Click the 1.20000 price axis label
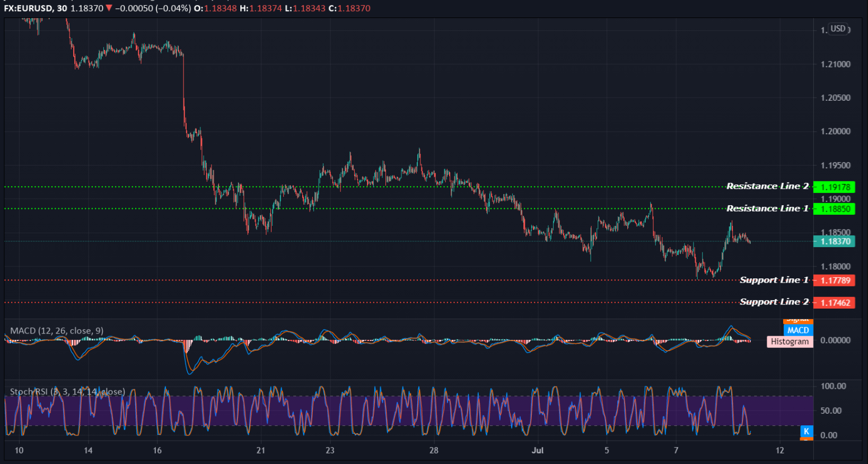Viewport: 868px width, 464px height. tap(835, 132)
